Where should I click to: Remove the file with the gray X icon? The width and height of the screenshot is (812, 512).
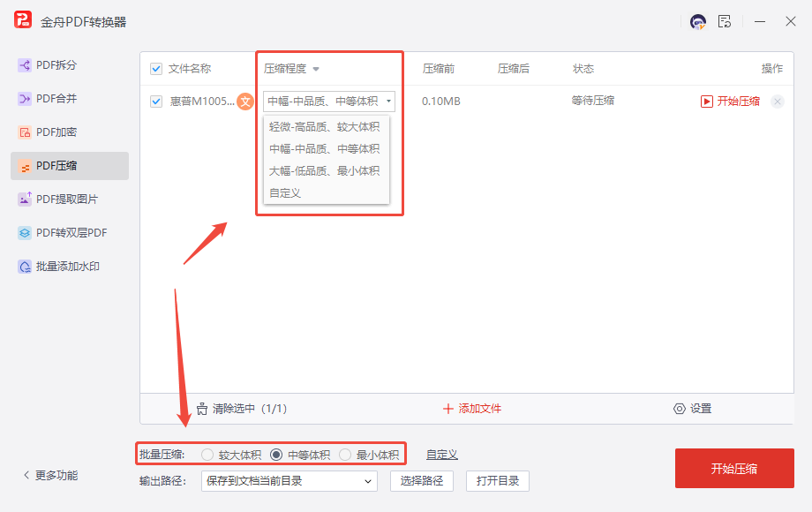point(778,102)
